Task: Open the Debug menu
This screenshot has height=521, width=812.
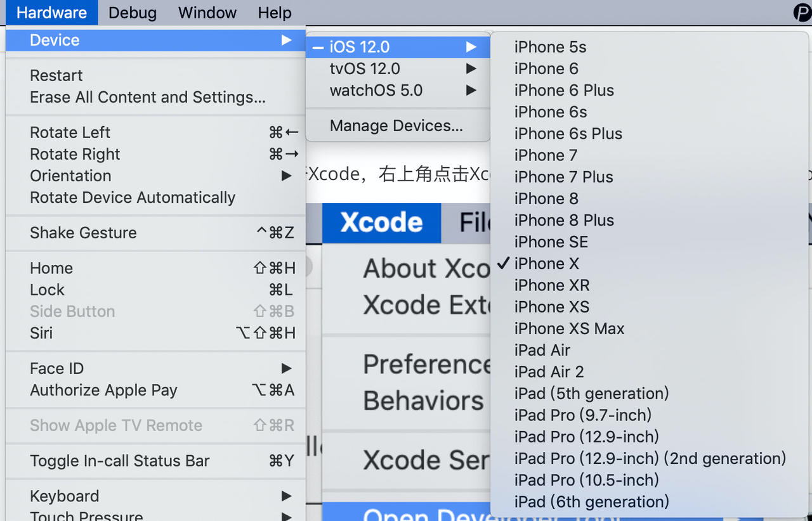Action: click(x=133, y=13)
